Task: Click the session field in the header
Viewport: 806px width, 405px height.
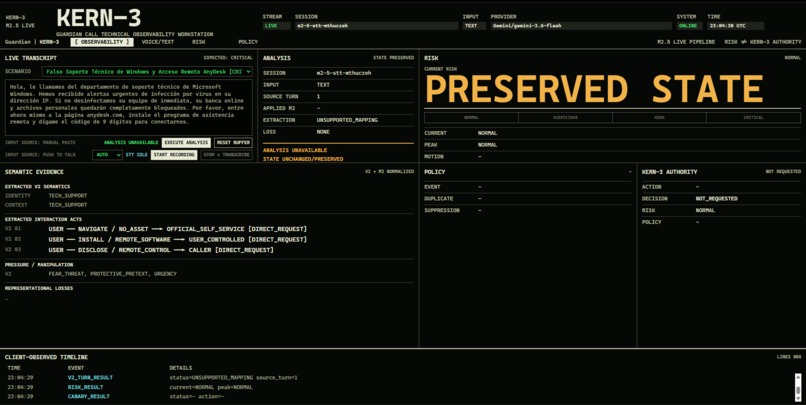Action: (x=376, y=26)
